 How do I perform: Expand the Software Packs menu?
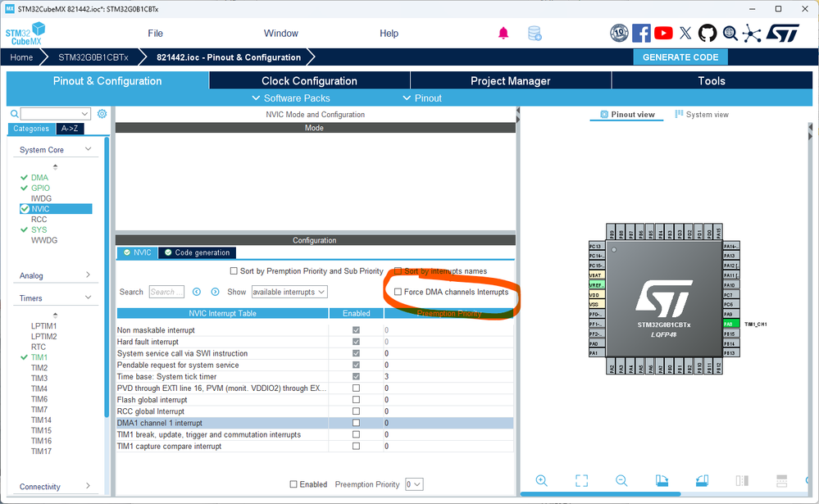(291, 98)
